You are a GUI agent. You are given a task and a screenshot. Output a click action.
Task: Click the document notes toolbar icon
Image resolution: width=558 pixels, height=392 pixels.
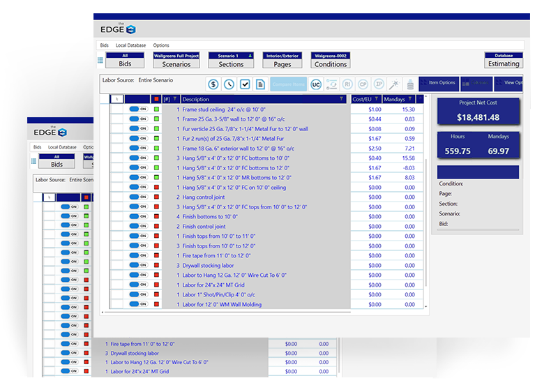click(260, 84)
